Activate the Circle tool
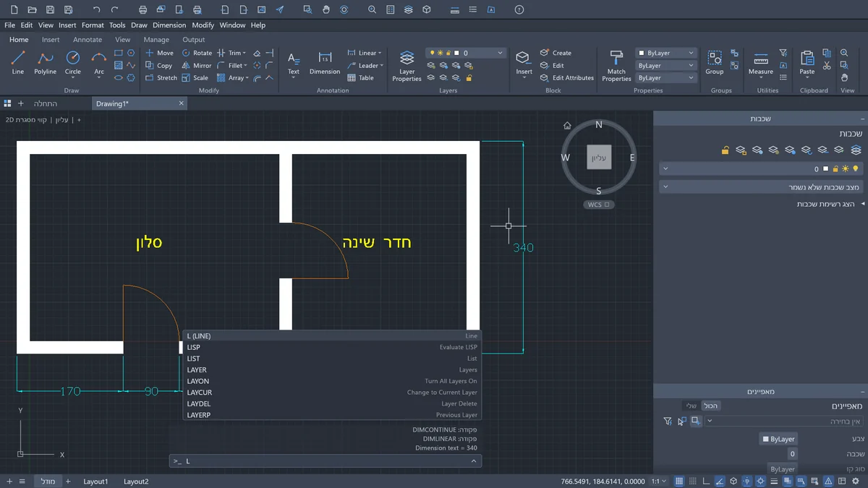 [x=73, y=62]
